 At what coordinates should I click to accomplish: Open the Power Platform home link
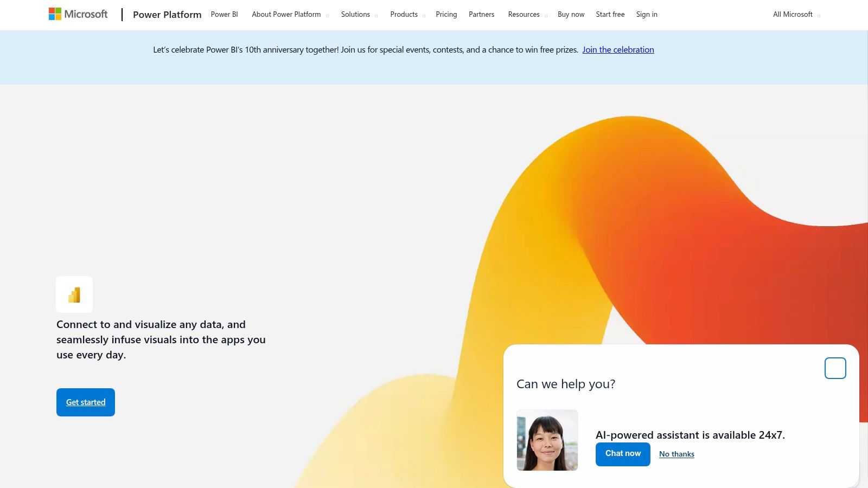[x=167, y=15]
